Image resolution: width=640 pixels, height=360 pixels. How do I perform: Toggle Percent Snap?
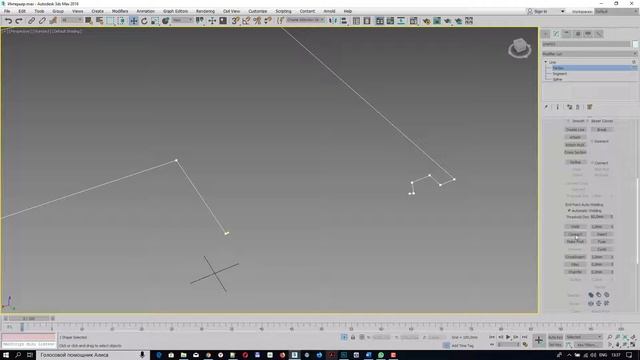click(257, 21)
